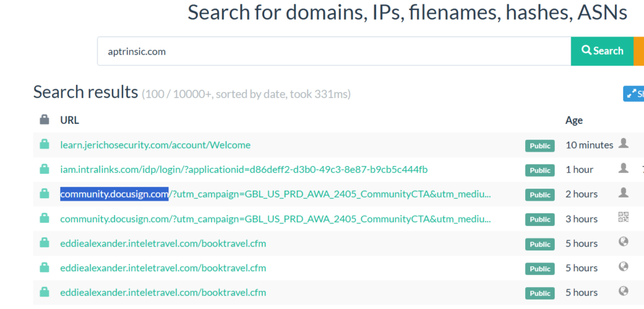Click the blue expand button above the Age column

click(633, 94)
